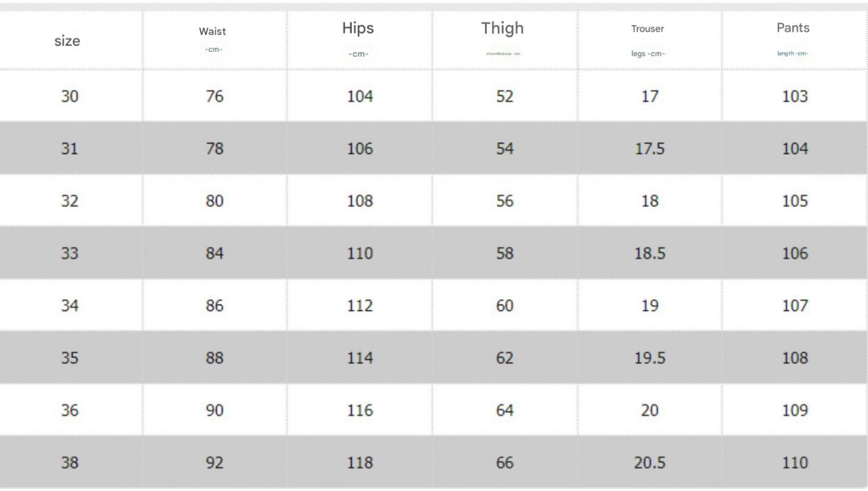Viewport: 868px width, 491px height.
Task: Select the Pants length column header
Action: (793, 39)
